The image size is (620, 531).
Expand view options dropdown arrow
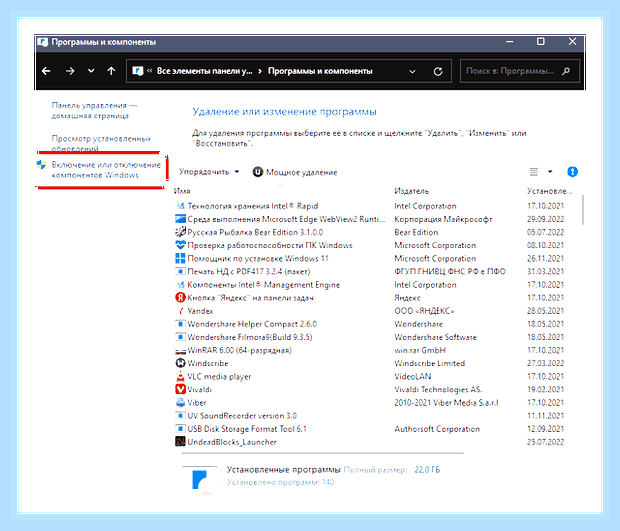[x=550, y=172]
